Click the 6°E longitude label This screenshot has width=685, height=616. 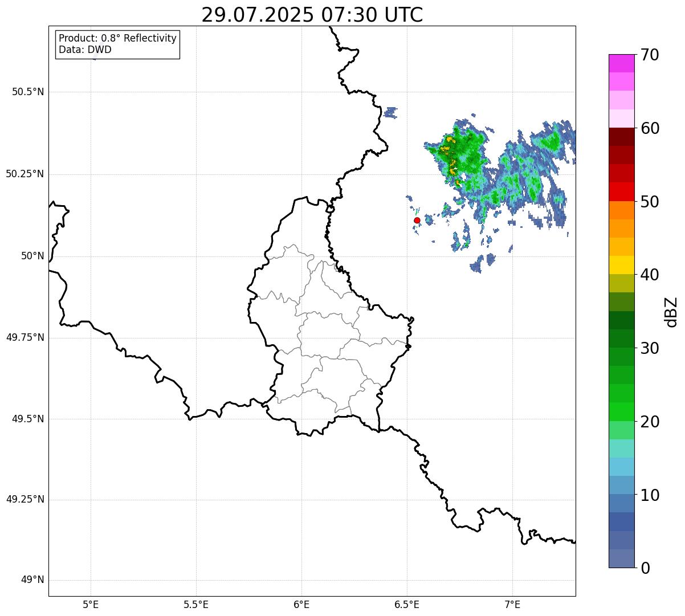point(301,604)
